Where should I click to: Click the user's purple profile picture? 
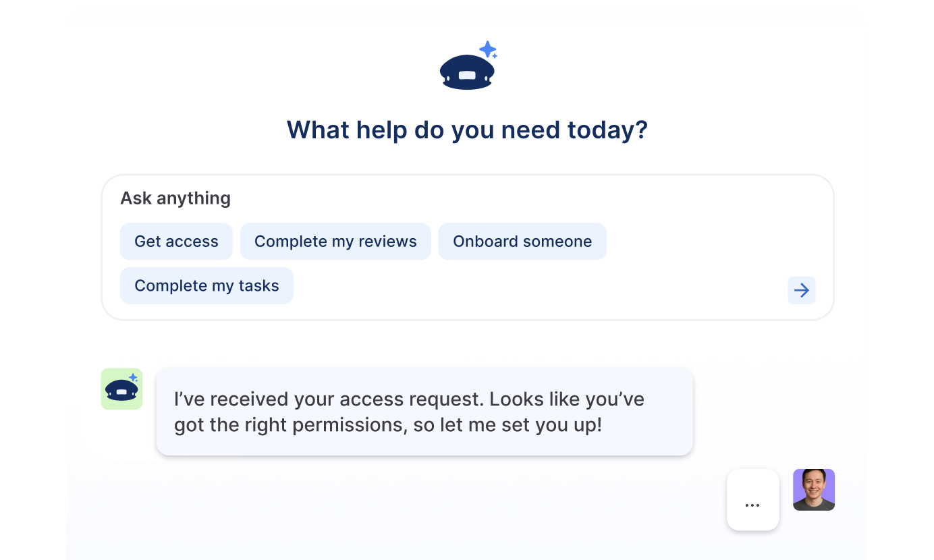pyautogui.click(x=813, y=489)
